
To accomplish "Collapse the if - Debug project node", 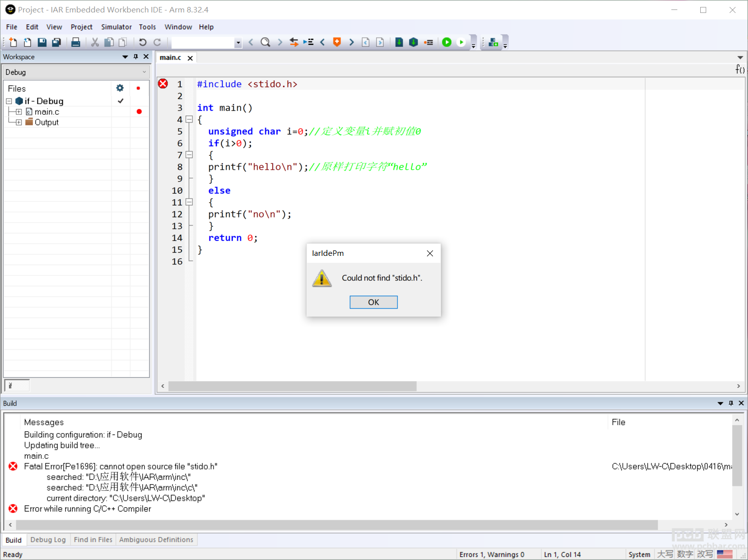I will pos(9,101).
